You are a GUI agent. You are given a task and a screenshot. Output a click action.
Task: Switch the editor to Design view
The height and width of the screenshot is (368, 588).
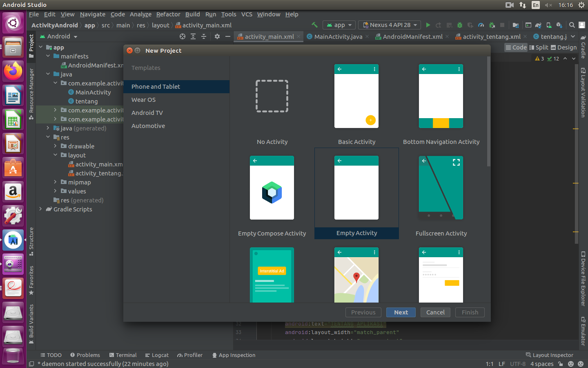[x=563, y=47]
